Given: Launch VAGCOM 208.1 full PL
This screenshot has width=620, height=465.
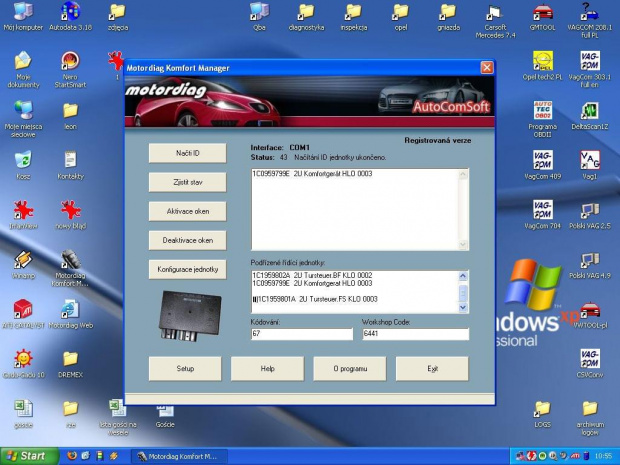Looking at the screenshot, I should [x=590, y=21].
